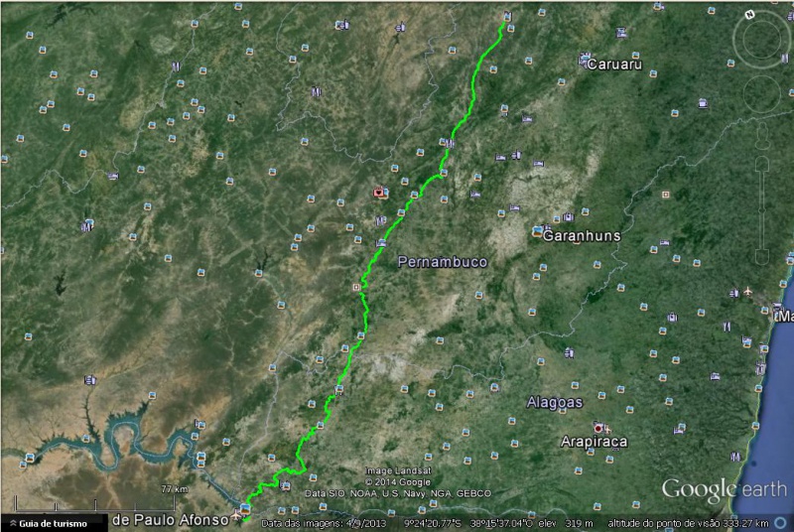Click the zoom-in end of zoom slider
The width and height of the screenshot is (794, 532).
pyautogui.click(x=762, y=165)
